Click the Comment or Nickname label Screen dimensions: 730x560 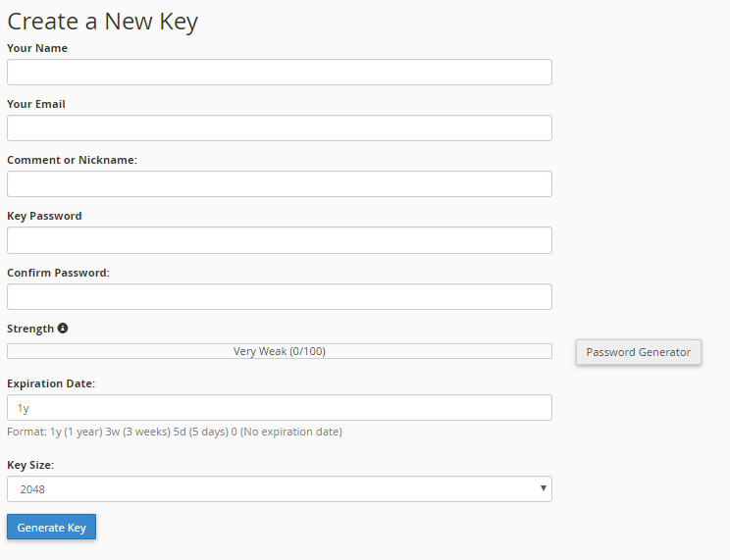tap(73, 160)
